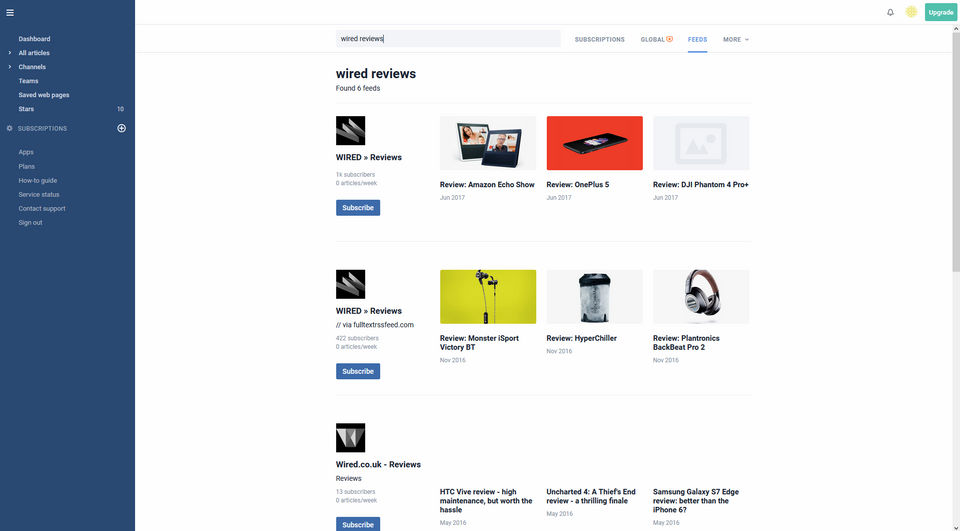Click the 'wired reviews' results heading
The height and width of the screenshot is (531, 960).
[x=375, y=73]
